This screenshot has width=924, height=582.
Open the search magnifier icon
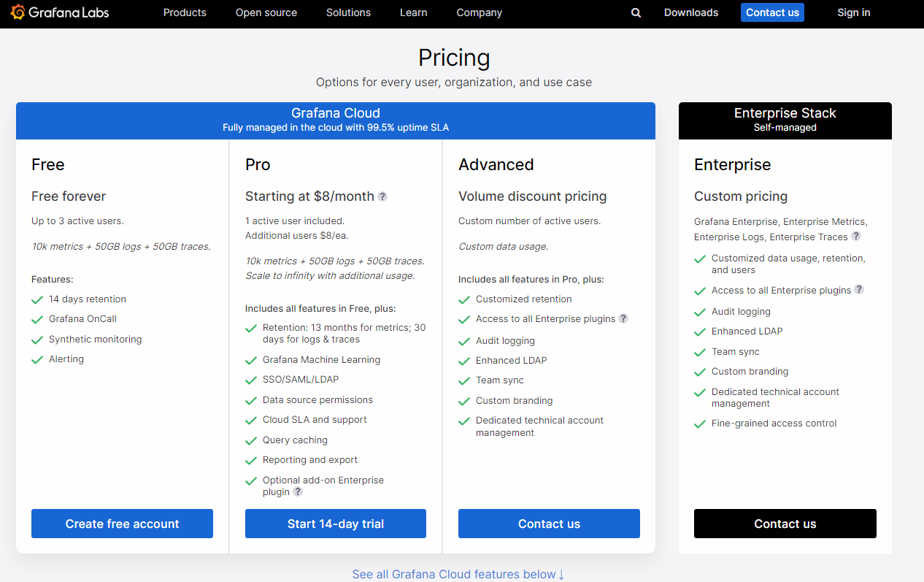click(636, 12)
